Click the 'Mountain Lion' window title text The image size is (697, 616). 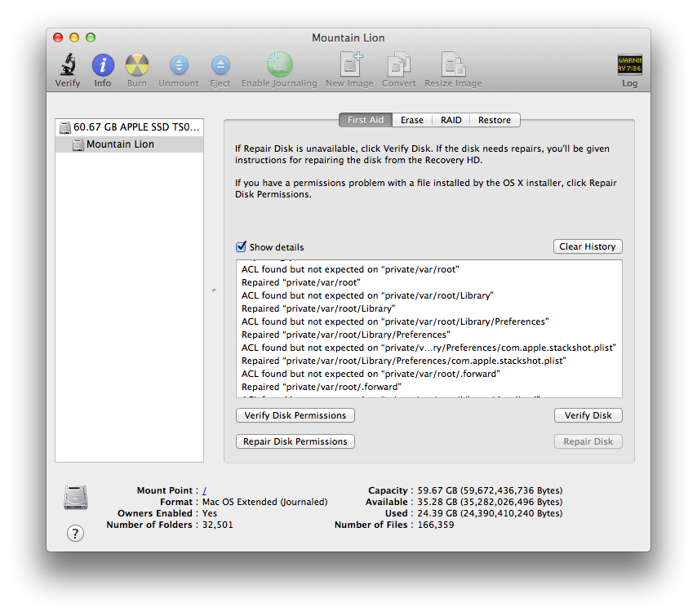tap(348, 38)
